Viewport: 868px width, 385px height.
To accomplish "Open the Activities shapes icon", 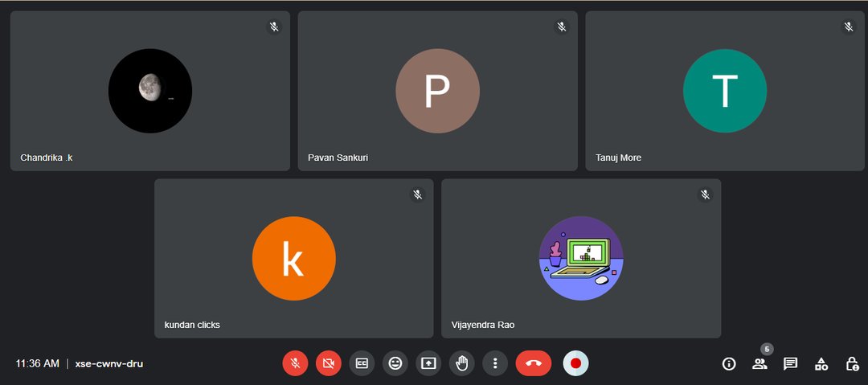I will 821,364.
